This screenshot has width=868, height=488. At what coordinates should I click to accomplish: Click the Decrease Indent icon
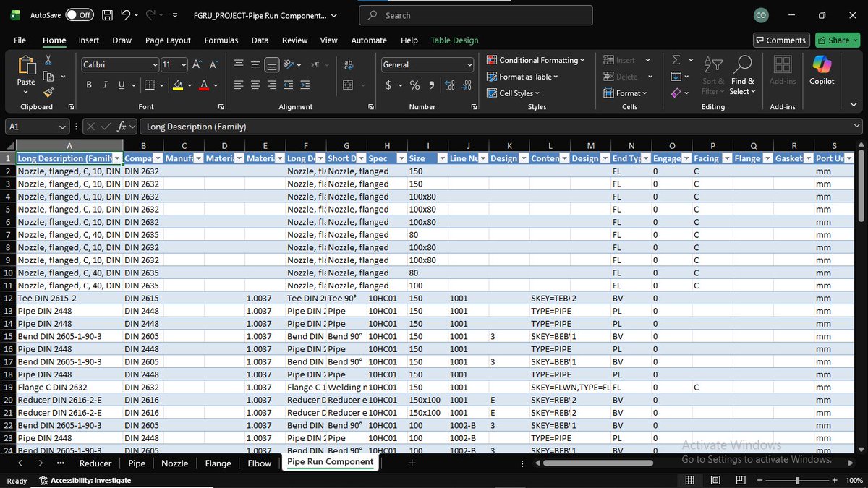(288, 85)
